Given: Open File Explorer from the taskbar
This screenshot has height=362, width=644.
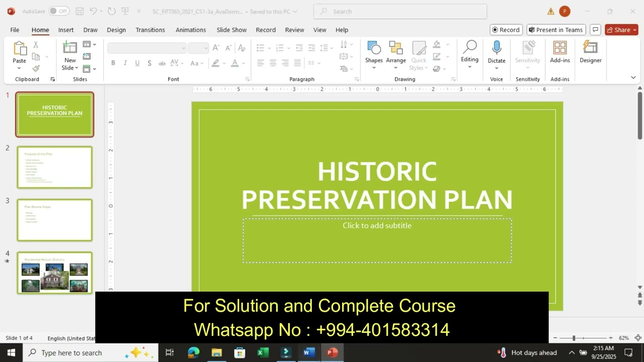Looking at the screenshot, I should coord(217,352).
